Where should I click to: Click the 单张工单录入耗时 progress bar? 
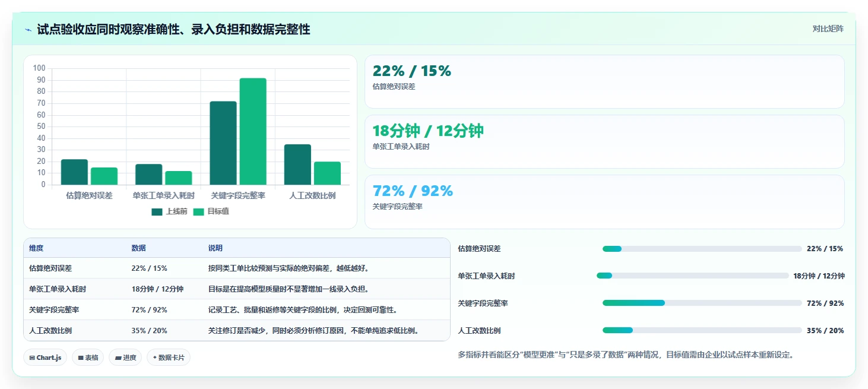pos(692,276)
